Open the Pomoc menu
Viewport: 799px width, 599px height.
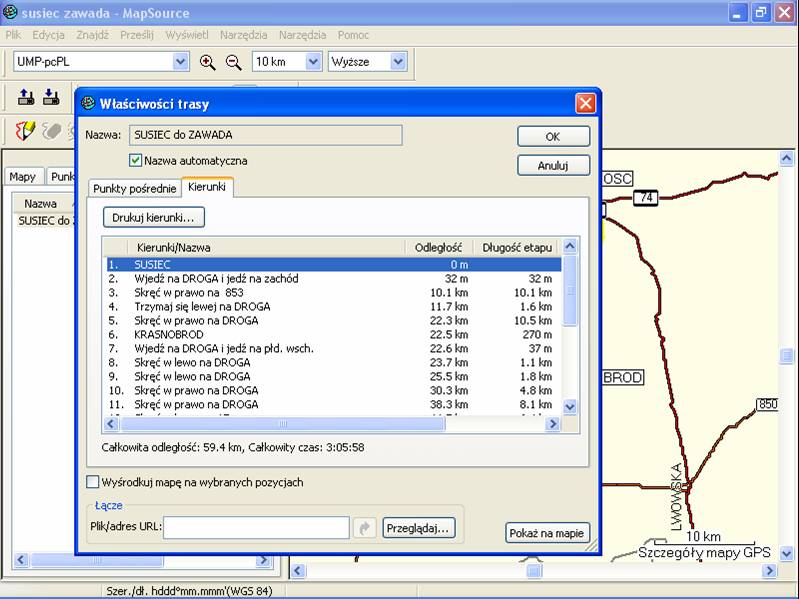[353, 35]
